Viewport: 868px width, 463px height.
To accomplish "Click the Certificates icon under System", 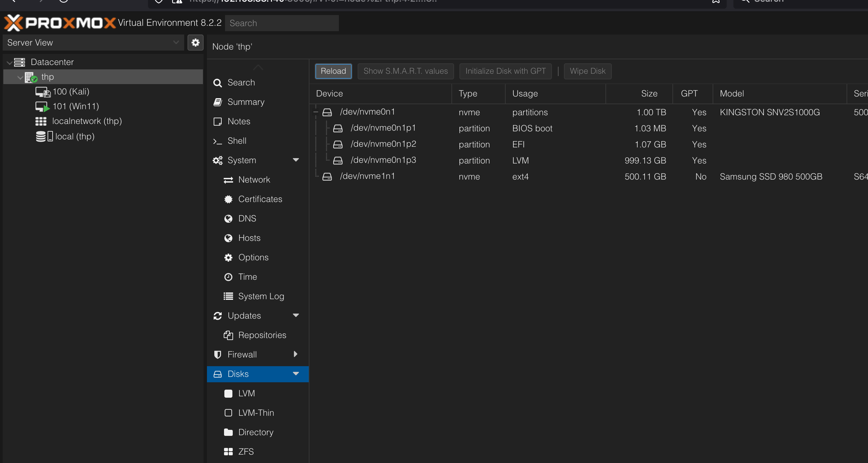I will point(228,199).
